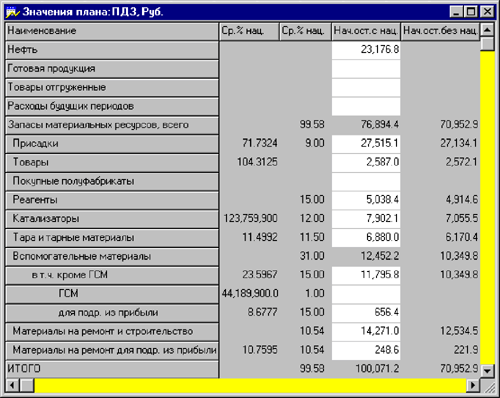Click the empty ГСМ white value cell
This screenshot has height=398, width=500.
coord(366,294)
